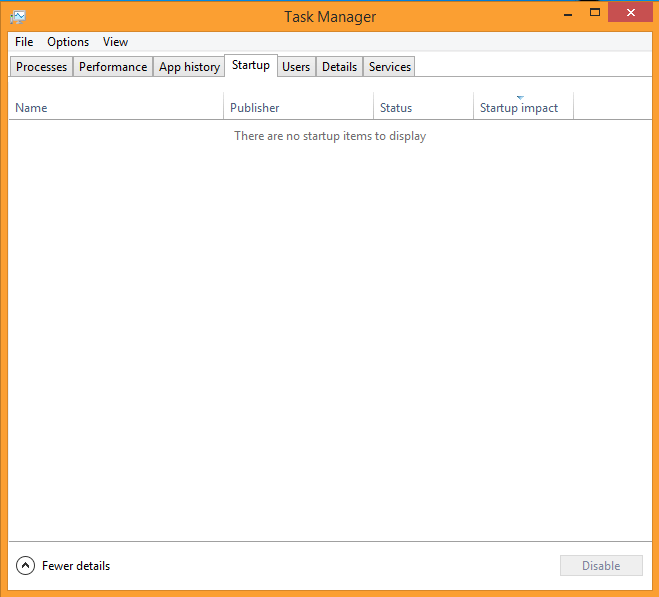Switch to the App history tab
The image size is (659, 597).
[189, 67]
